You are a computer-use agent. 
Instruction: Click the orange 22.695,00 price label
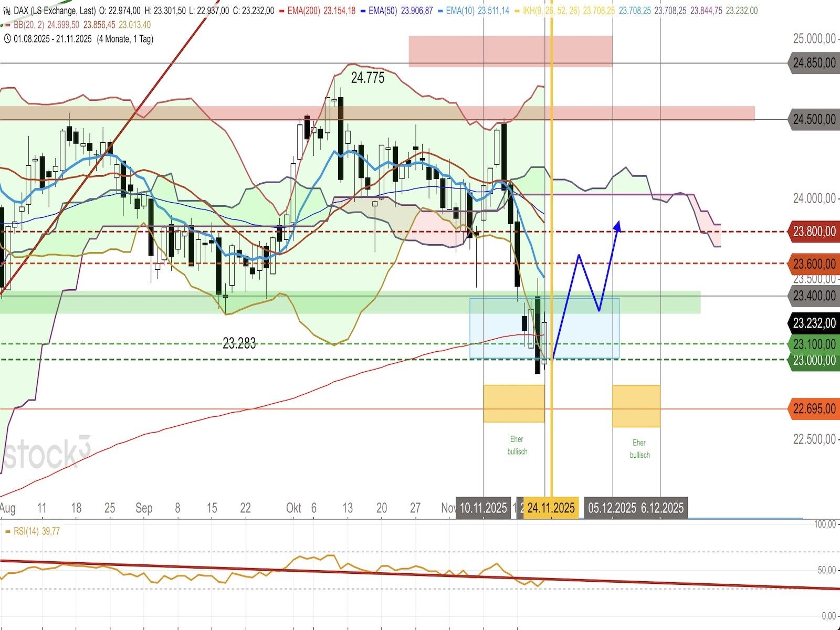point(814,408)
